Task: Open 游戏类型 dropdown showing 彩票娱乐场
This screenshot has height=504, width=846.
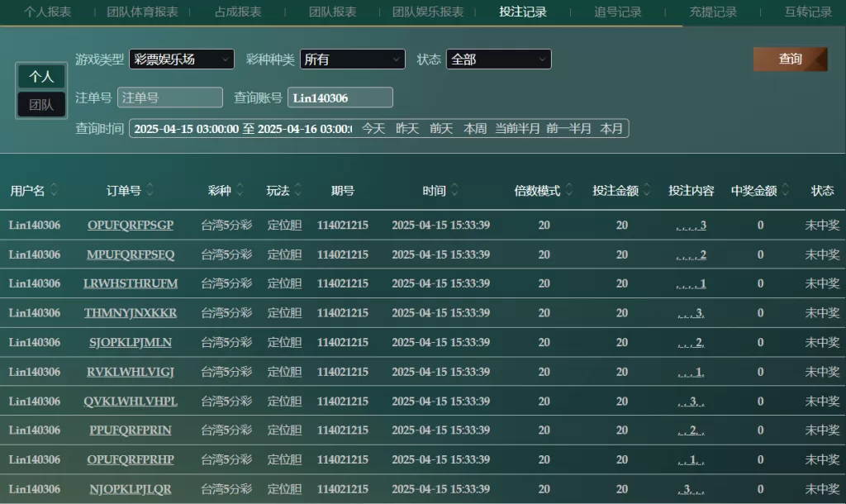Action: click(x=181, y=59)
